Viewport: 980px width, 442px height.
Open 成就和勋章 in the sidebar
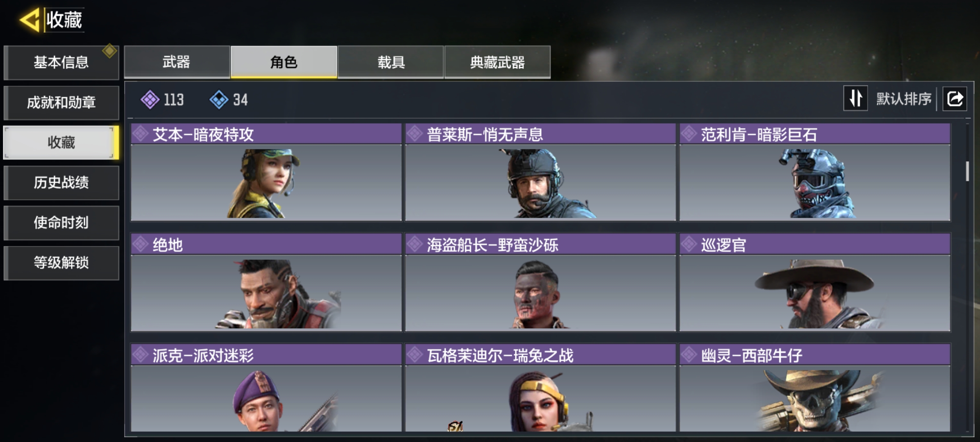(61, 102)
